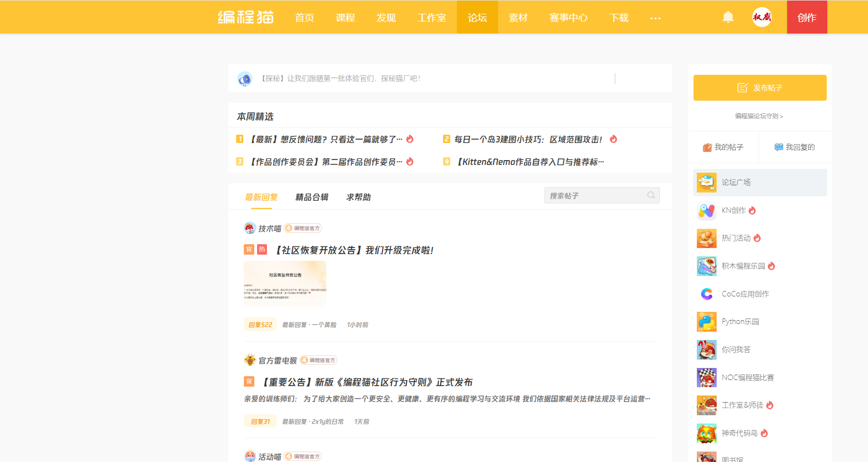The image size is (868, 462).
Task: Click the 搜索帖子 search field
Action: [x=602, y=195]
